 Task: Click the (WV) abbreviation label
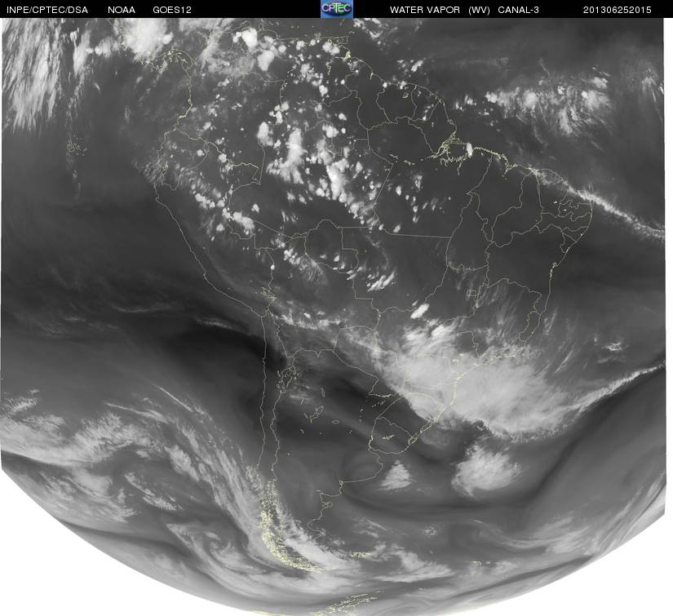[479, 10]
